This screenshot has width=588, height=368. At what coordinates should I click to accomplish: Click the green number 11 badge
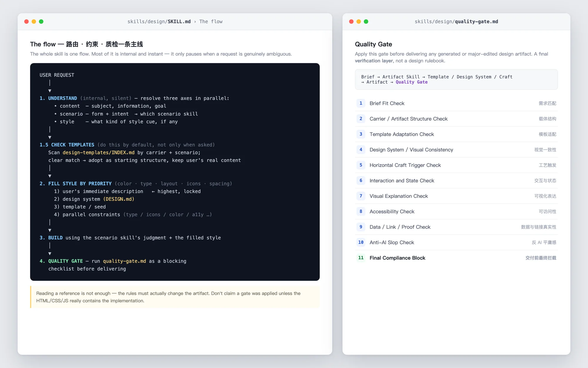click(361, 258)
